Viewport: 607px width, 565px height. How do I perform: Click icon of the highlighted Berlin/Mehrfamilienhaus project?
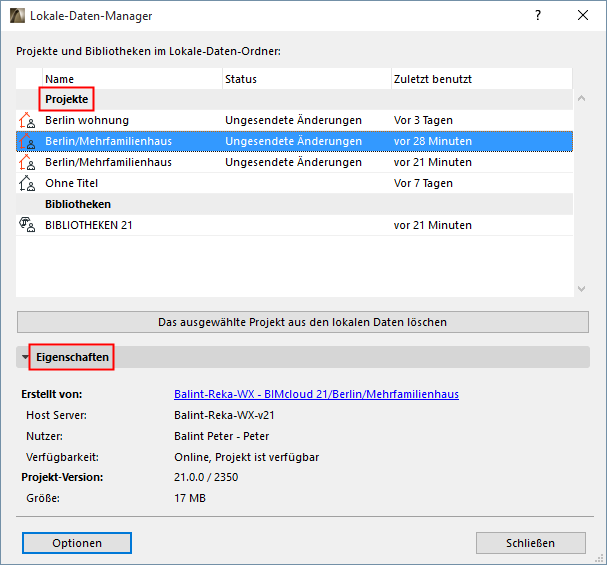pyautogui.click(x=27, y=141)
